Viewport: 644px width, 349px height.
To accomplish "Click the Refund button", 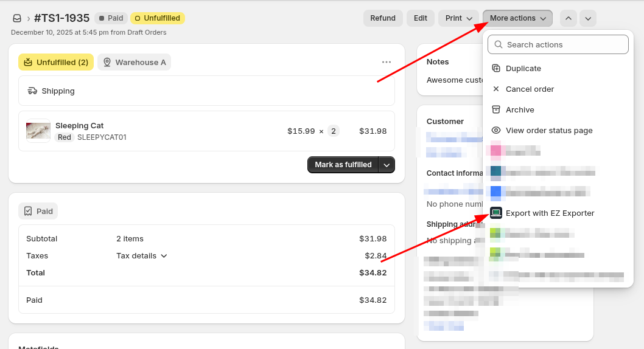I will coord(383,18).
